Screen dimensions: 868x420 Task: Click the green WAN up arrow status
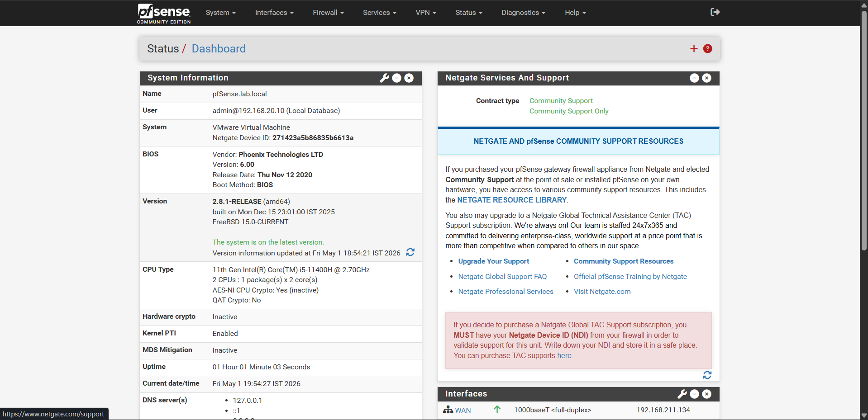point(497,410)
